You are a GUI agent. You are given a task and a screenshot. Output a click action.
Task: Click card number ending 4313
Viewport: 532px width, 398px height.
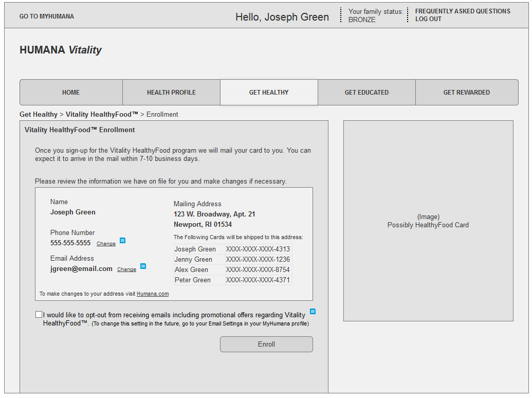pos(258,249)
